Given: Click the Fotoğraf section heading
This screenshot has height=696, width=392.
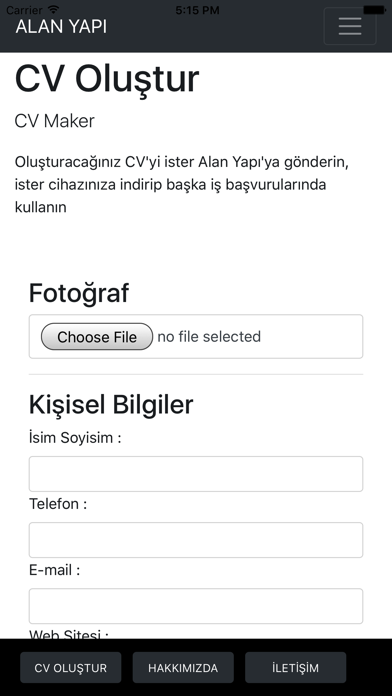Looking at the screenshot, I should point(79,293).
